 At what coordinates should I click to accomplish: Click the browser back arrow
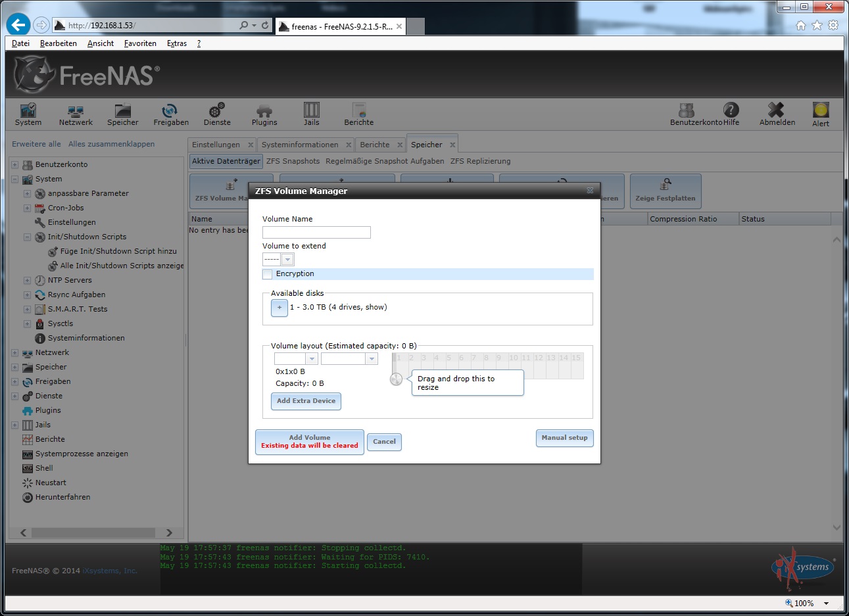[x=18, y=25]
